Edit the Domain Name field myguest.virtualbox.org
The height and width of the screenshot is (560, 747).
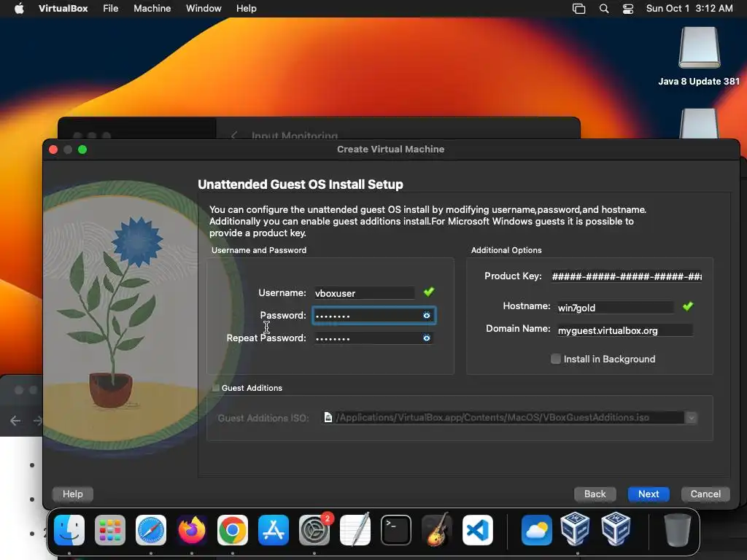(x=624, y=330)
